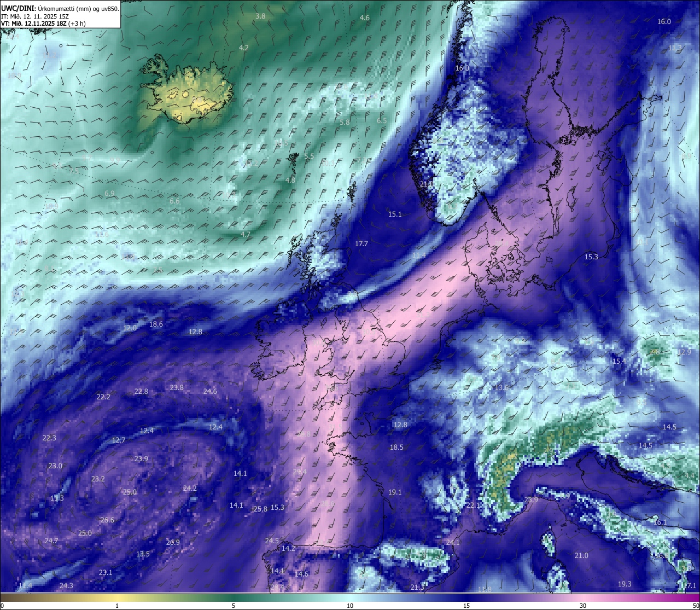Click the "0" tick label on the color scale
This screenshot has width=700, height=610.
click(x=2, y=606)
